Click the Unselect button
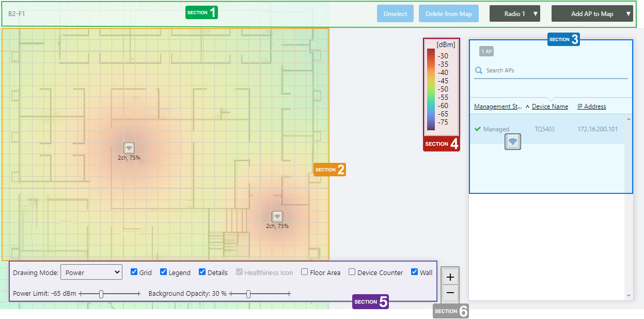The height and width of the screenshot is (319, 644). tap(395, 14)
